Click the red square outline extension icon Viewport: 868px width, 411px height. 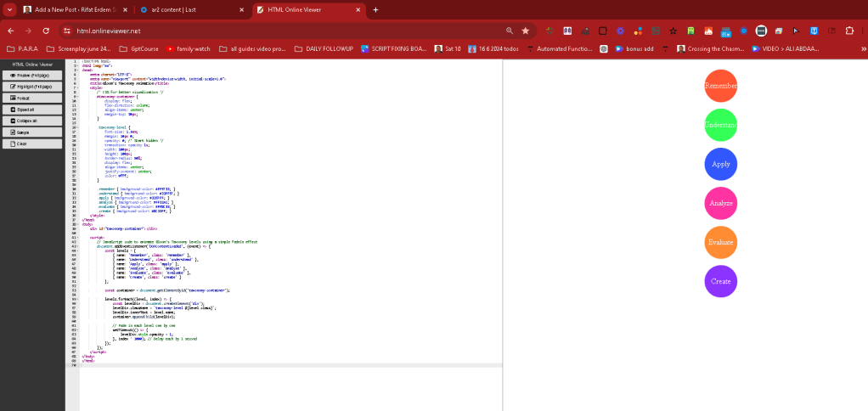(x=603, y=31)
